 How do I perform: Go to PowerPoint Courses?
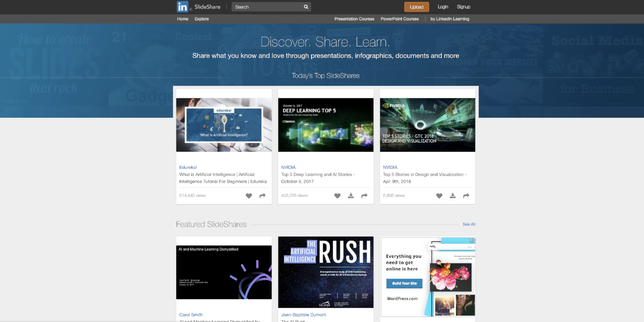(400, 19)
